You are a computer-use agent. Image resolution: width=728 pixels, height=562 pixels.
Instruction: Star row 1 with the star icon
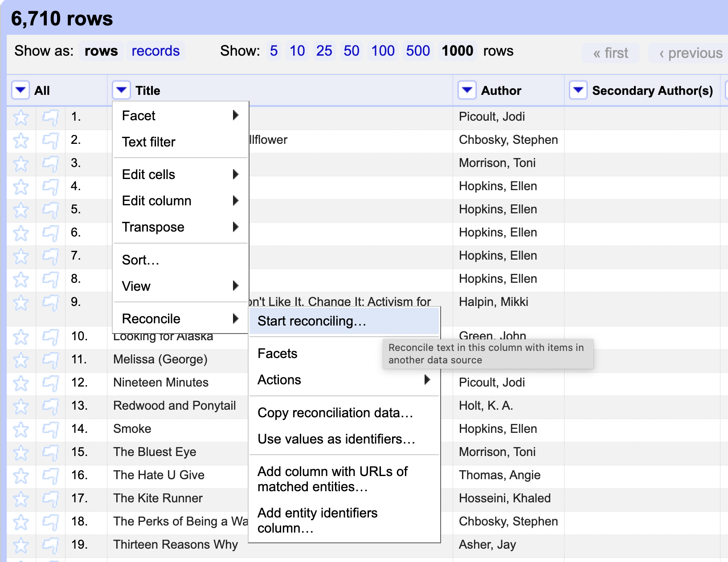tap(20, 118)
